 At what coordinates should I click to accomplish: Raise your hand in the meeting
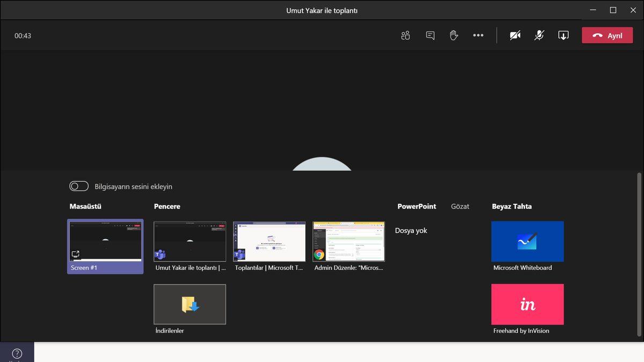[x=453, y=35]
